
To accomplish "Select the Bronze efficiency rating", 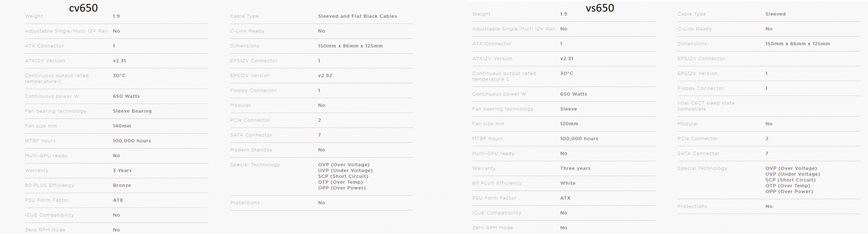I will pos(122,186).
